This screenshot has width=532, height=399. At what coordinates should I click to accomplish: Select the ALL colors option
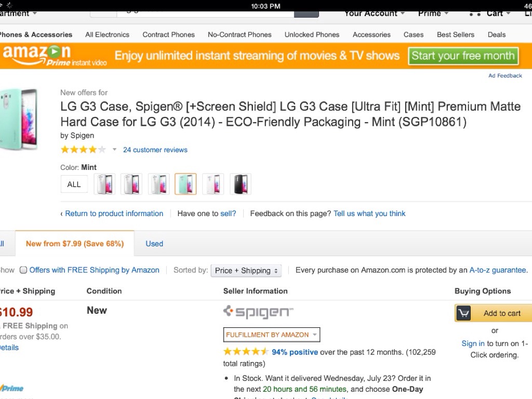pos(74,184)
